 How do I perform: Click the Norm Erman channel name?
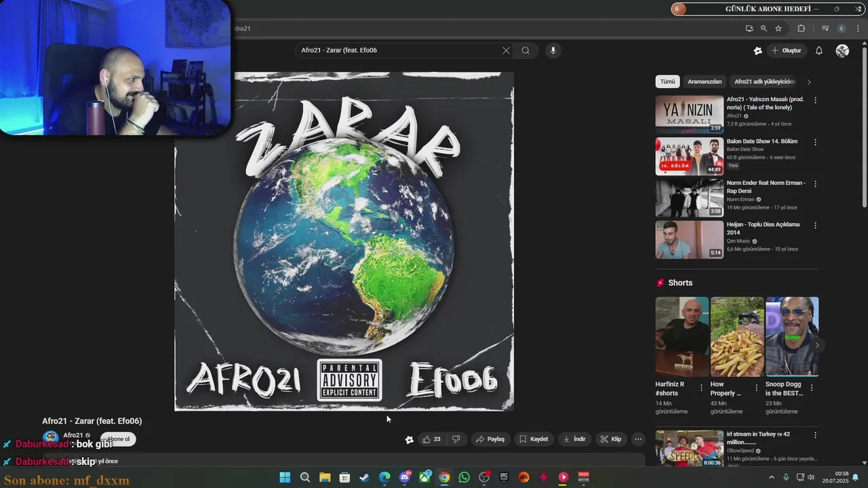(741, 199)
